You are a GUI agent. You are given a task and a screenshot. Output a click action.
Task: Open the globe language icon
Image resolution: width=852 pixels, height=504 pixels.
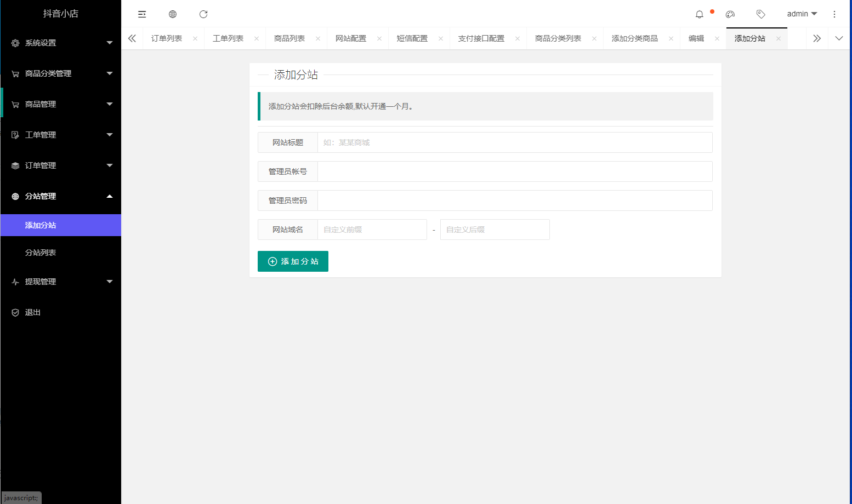(173, 14)
